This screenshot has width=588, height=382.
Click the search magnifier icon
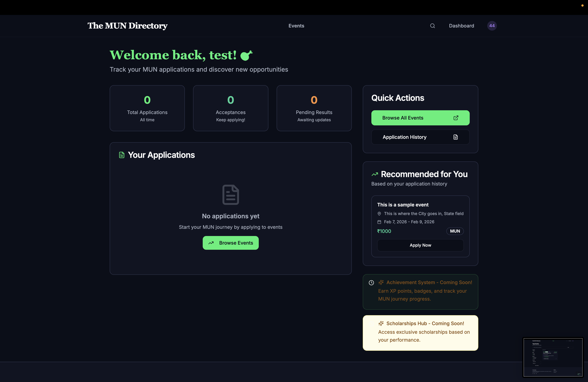(x=432, y=26)
